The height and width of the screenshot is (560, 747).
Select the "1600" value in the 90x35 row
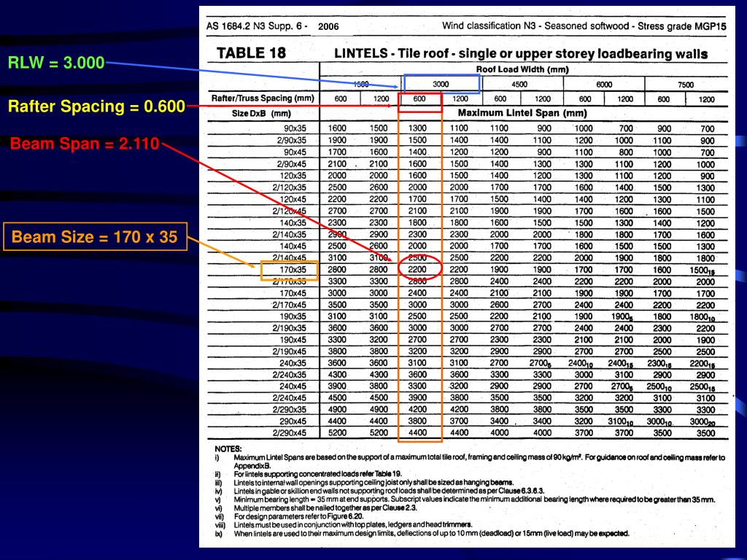click(337, 128)
